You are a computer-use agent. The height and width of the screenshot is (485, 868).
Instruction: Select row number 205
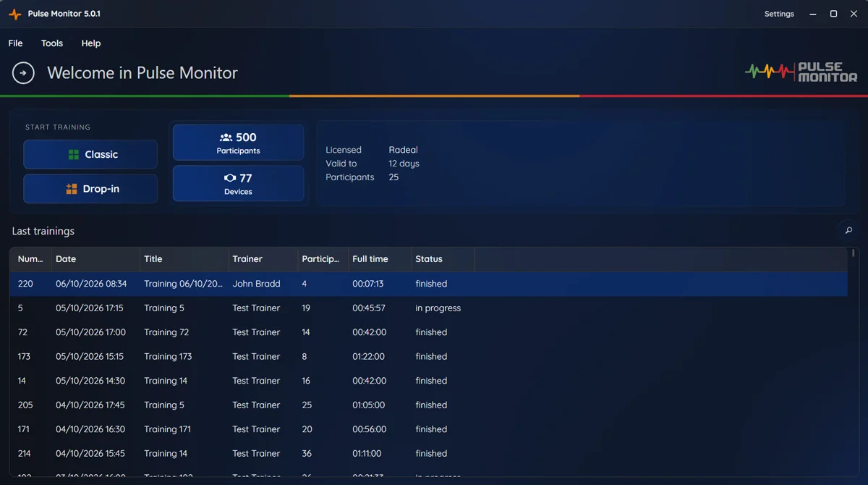pos(428,405)
